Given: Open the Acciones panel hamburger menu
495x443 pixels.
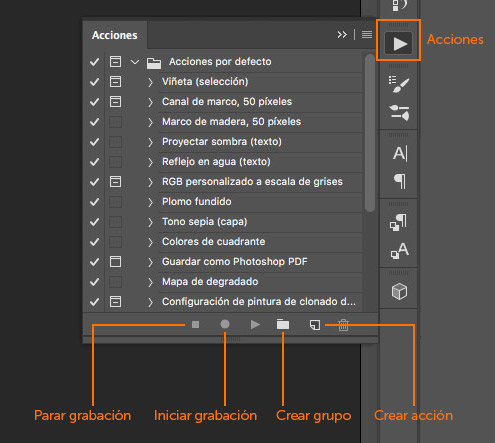Looking at the screenshot, I should [x=367, y=34].
